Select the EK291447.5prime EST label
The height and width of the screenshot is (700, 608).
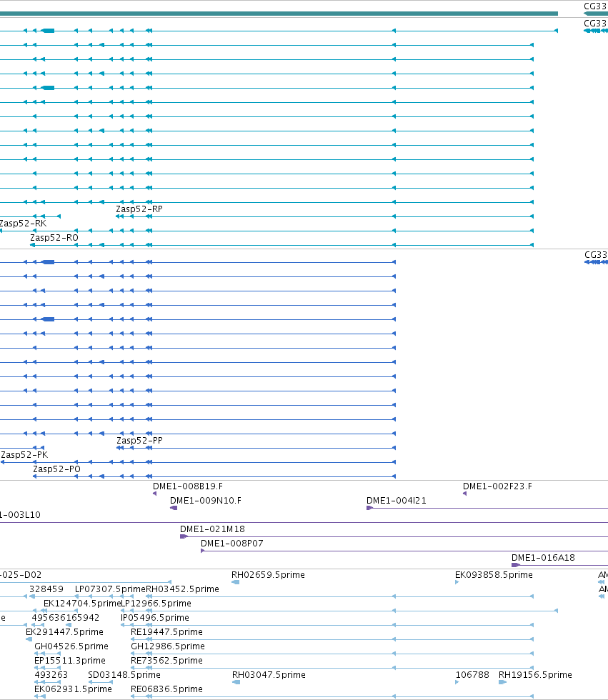pyautogui.click(x=65, y=631)
